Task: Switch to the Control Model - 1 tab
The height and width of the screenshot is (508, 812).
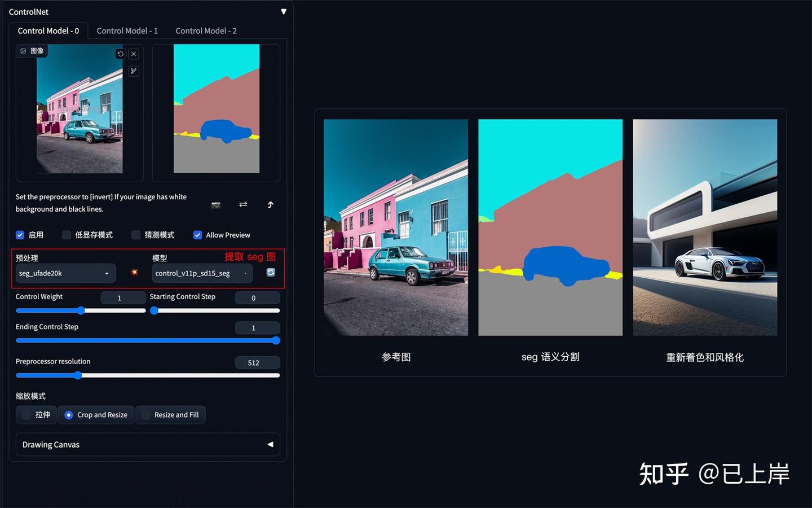Action: pyautogui.click(x=127, y=30)
